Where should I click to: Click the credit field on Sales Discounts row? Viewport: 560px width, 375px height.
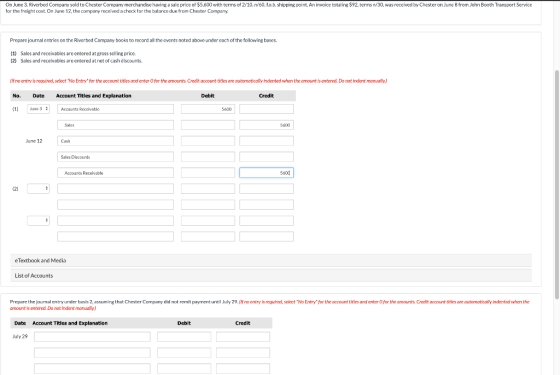point(266,157)
